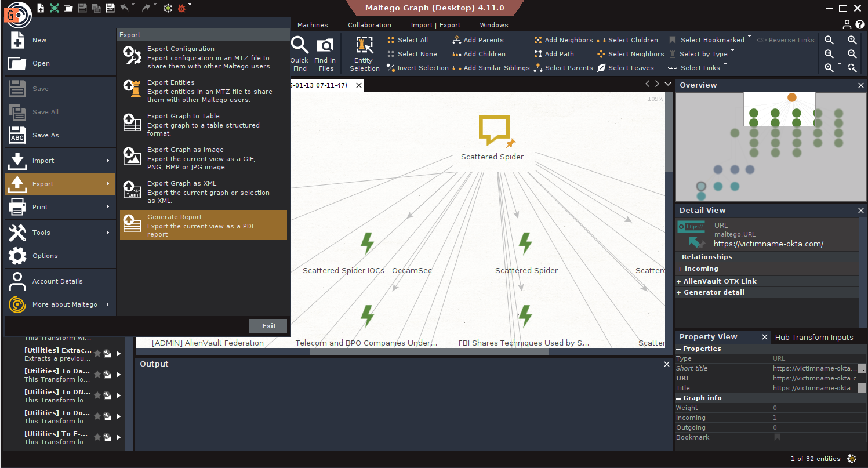Switch to Hub Transform Inputs tab
The width and height of the screenshot is (868, 468).
(813, 337)
